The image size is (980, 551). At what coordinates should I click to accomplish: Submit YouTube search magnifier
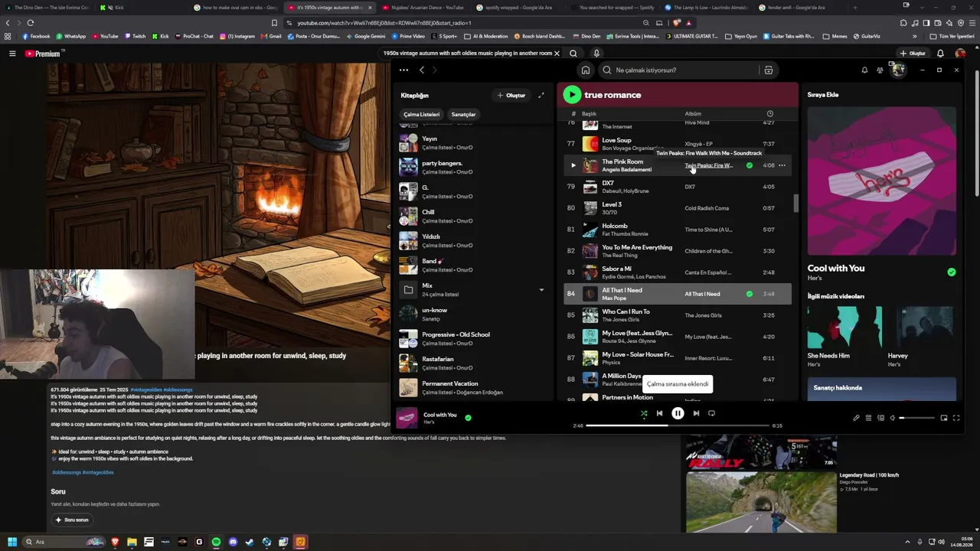pos(573,54)
